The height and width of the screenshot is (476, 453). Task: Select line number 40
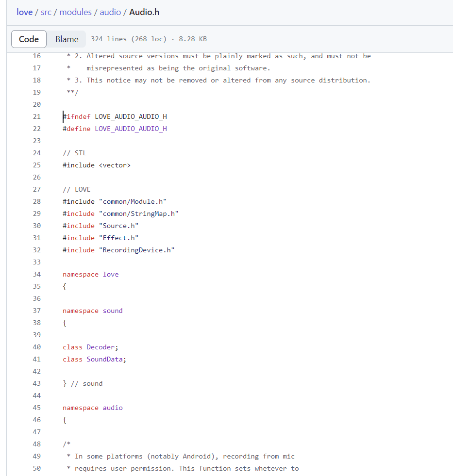[x=37, y=347]
